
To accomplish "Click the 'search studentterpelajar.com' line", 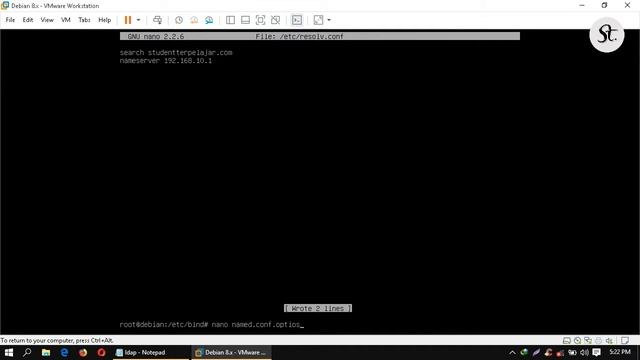I will 176,53.
